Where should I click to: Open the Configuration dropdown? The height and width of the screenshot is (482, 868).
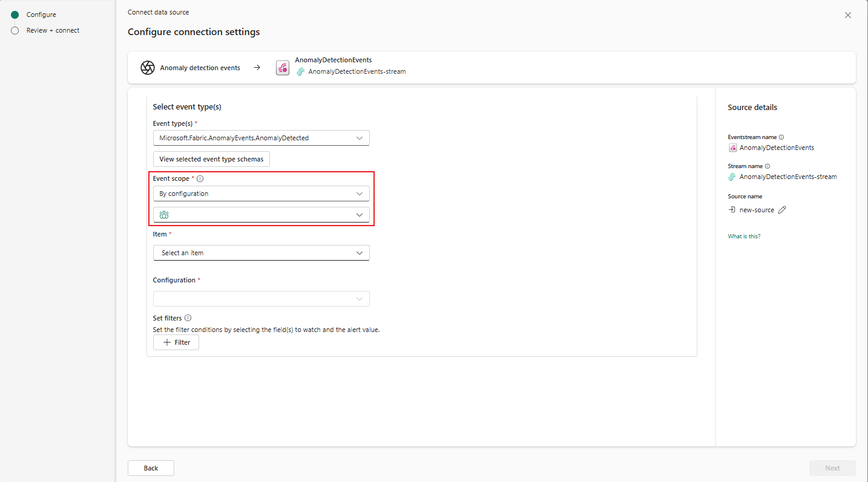[261, 299]
